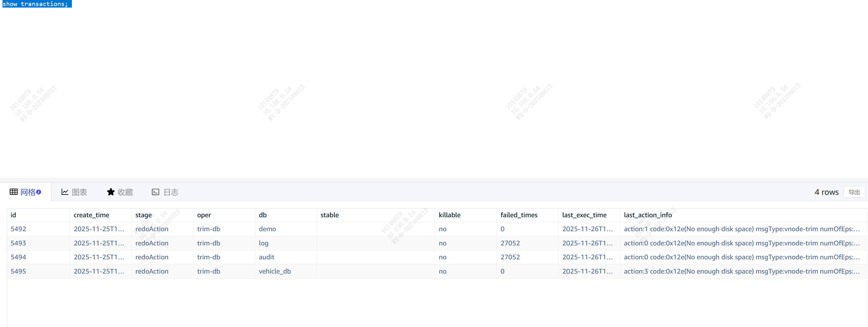Select transaction id 5492 cell
This screenshot has height=327, width=868.
(x=18, y=229)
